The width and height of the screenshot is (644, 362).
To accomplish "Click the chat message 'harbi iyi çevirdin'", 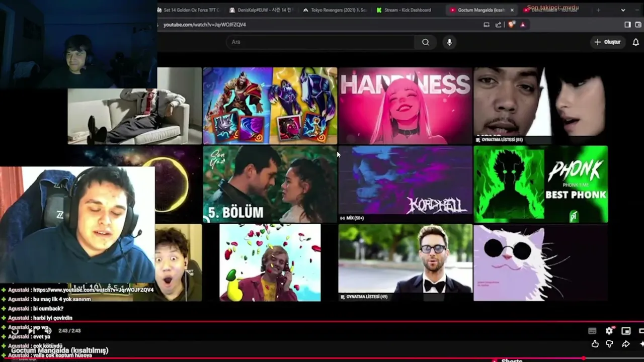I will (x=53, y=318).
